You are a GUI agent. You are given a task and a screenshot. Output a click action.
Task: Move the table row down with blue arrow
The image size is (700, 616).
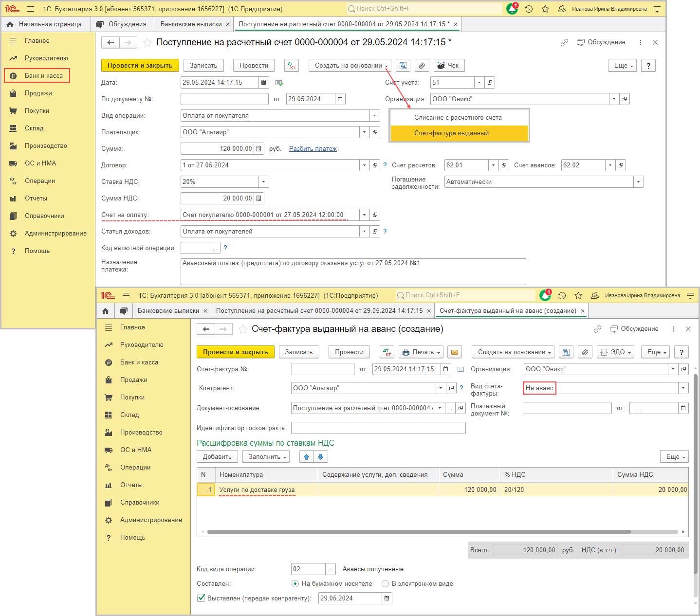tap(321, 456)
